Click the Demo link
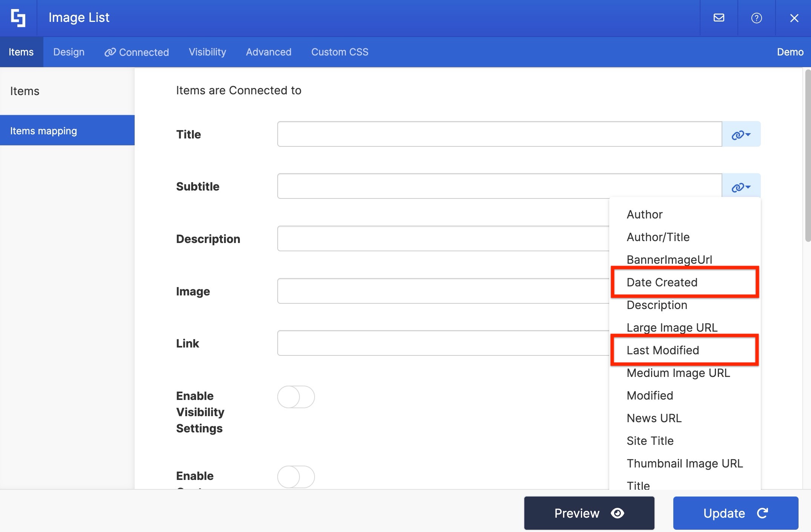The image size is (811, 532). tap(790, 52)
